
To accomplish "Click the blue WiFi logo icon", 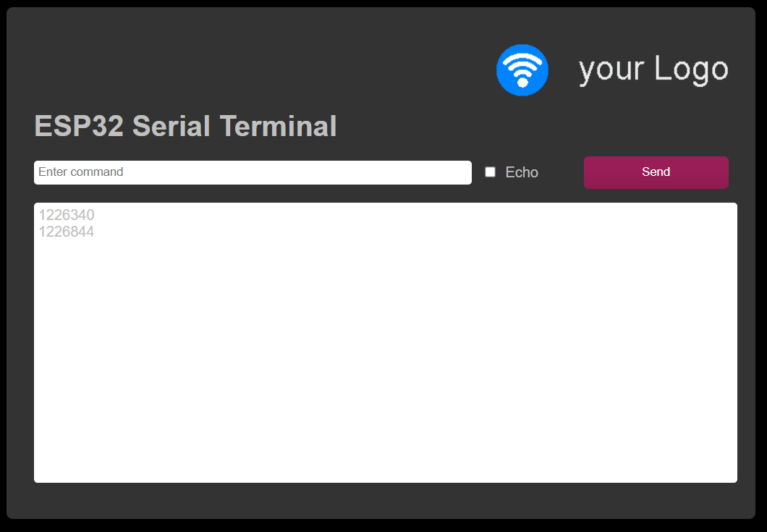I will (522, 70).
